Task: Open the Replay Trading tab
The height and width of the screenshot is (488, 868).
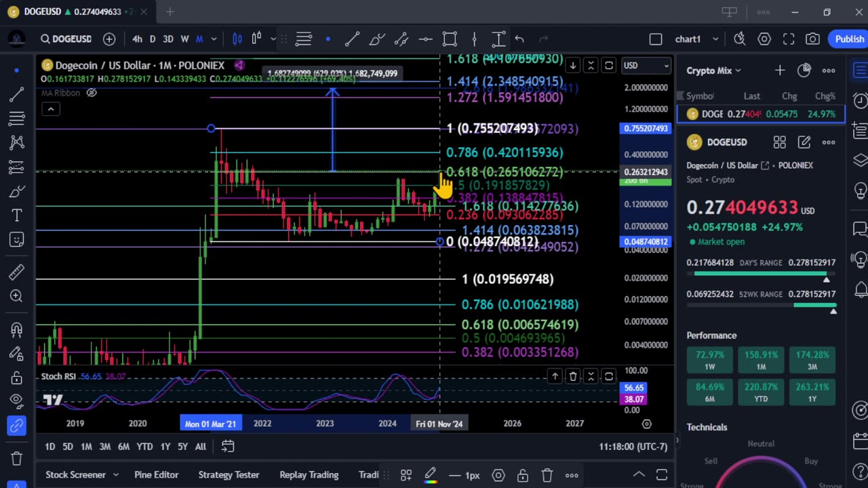Action: (309, 475)
